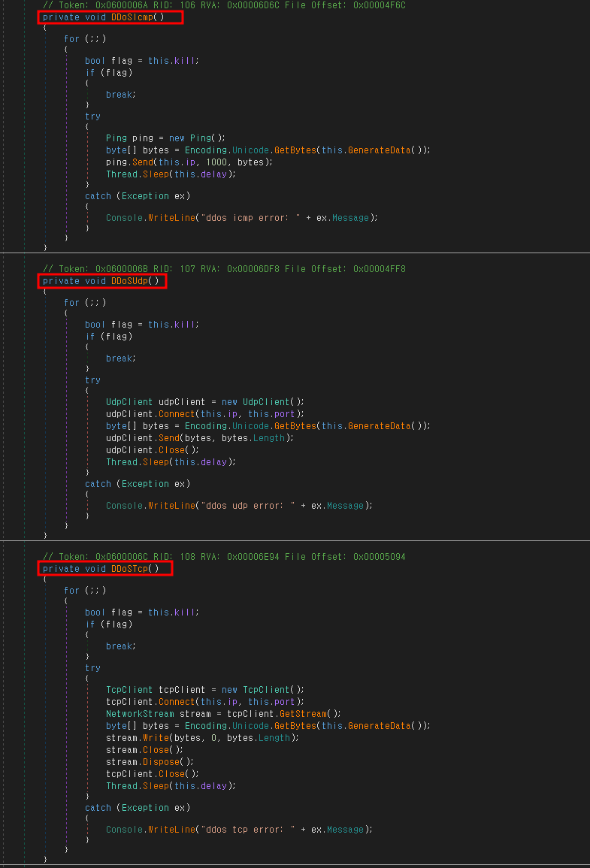Image resolution: width=590 pixels, height=868 pixels.
Task: Click File Offset value 0x00004F6C
Action: pos(379,5)
